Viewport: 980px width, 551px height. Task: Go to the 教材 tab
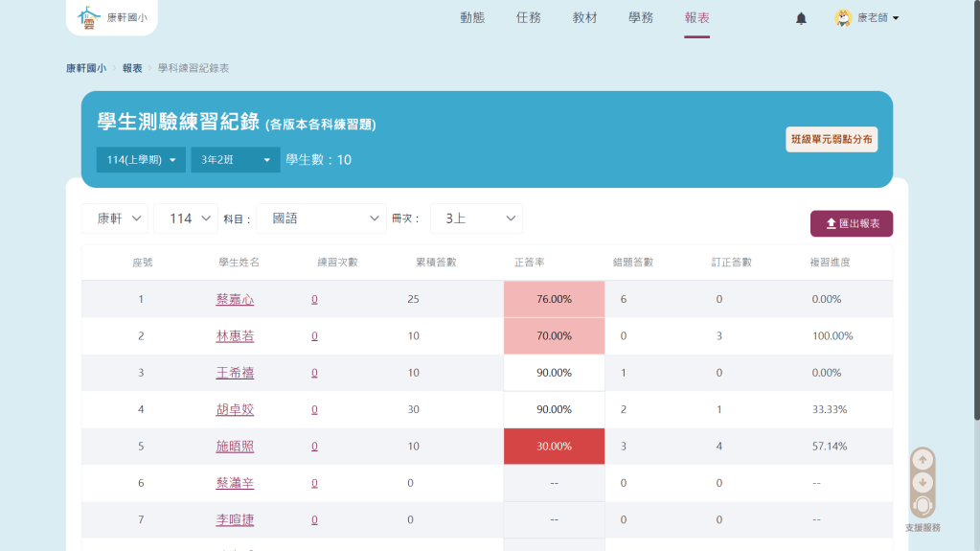click(585, 18)
